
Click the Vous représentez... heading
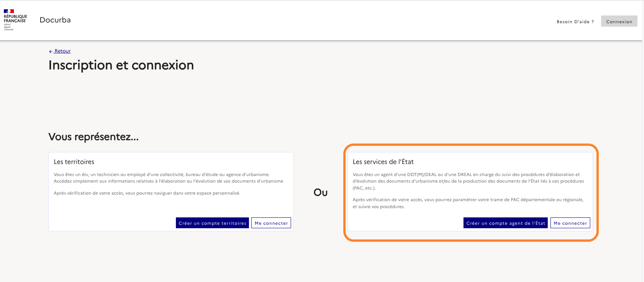coord(93,137)
